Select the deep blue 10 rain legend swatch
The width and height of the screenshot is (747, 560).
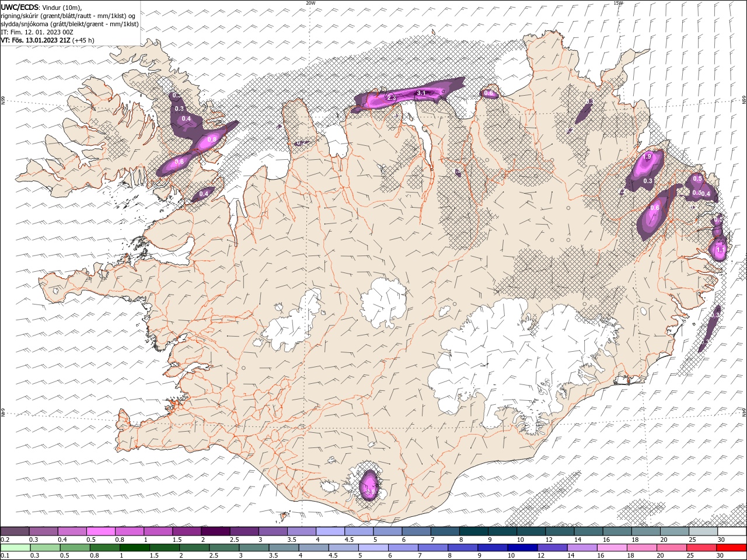pos(522,548)
